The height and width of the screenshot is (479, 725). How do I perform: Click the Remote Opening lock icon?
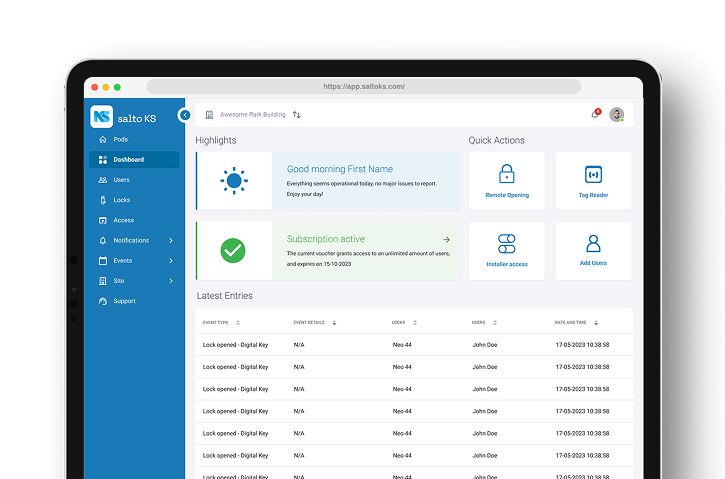[507, 174]
